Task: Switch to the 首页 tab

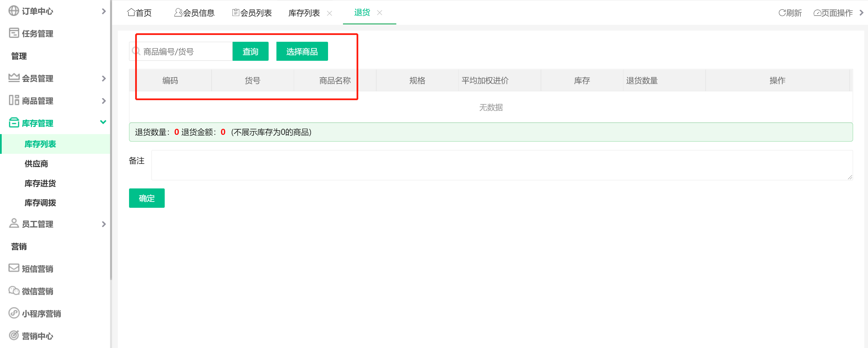Action: (x=139, y=12)
